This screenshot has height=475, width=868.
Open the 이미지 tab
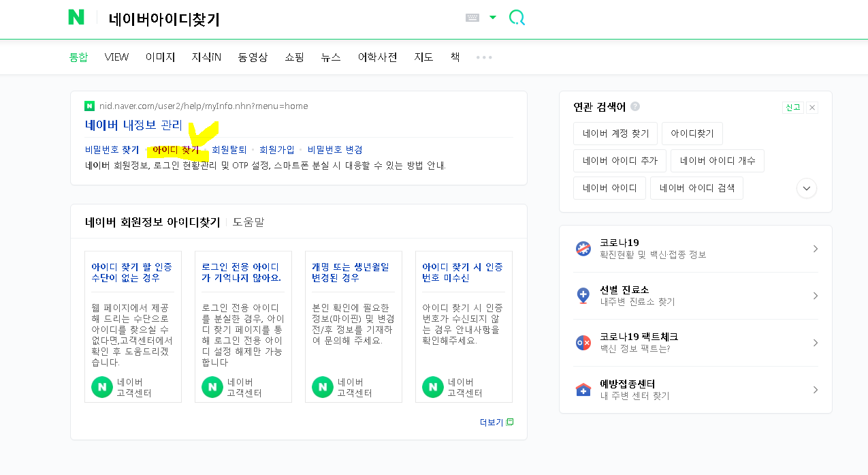pyautogui.click(x=160, y=57)
